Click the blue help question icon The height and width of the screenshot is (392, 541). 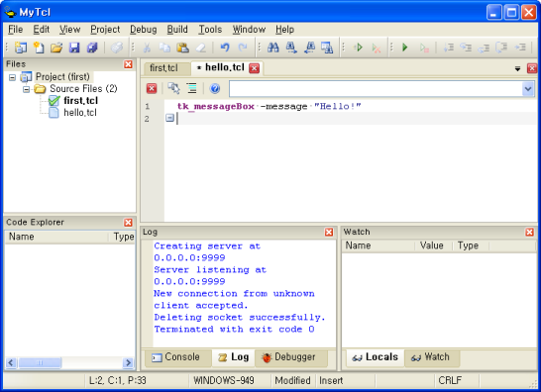(x=215, y=89)
